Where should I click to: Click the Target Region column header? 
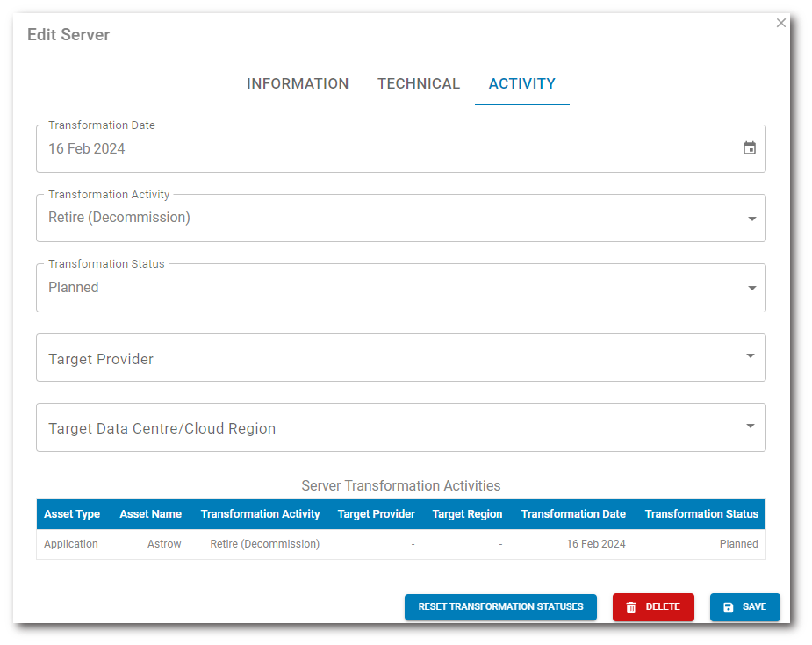467,514
